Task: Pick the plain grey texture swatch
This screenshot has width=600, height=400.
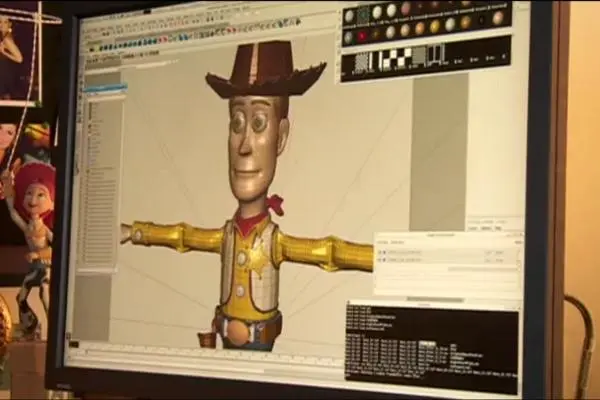Action: (x=419, y=55)
